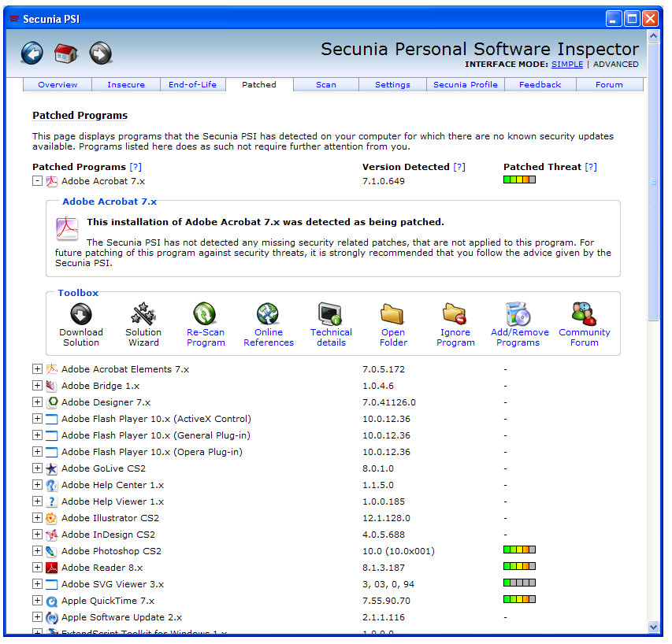Open the Solution Wizard tool
Screen dimensions: 672x644
[x=143, y=315]
